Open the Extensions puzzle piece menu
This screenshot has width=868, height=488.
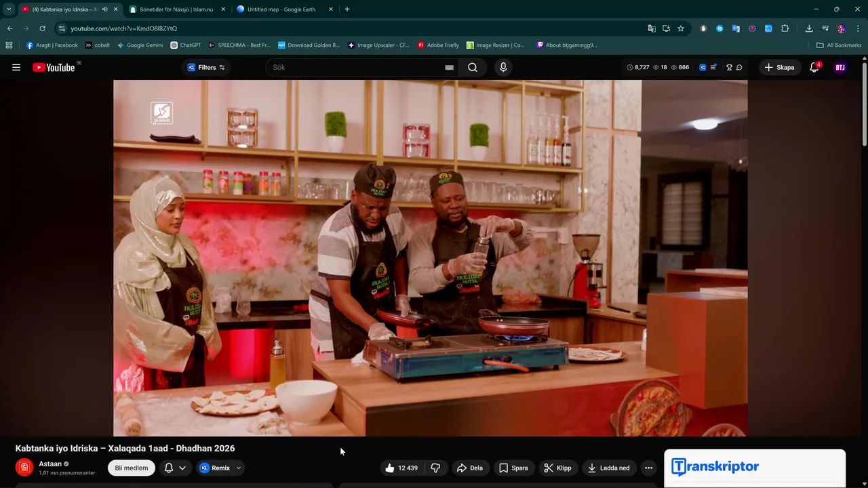785,28
